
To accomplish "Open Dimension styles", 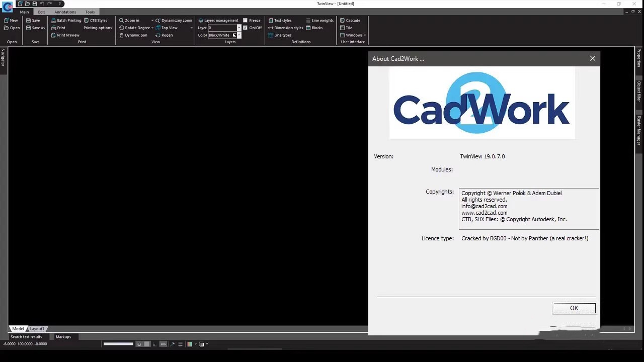I will (286, 28).
